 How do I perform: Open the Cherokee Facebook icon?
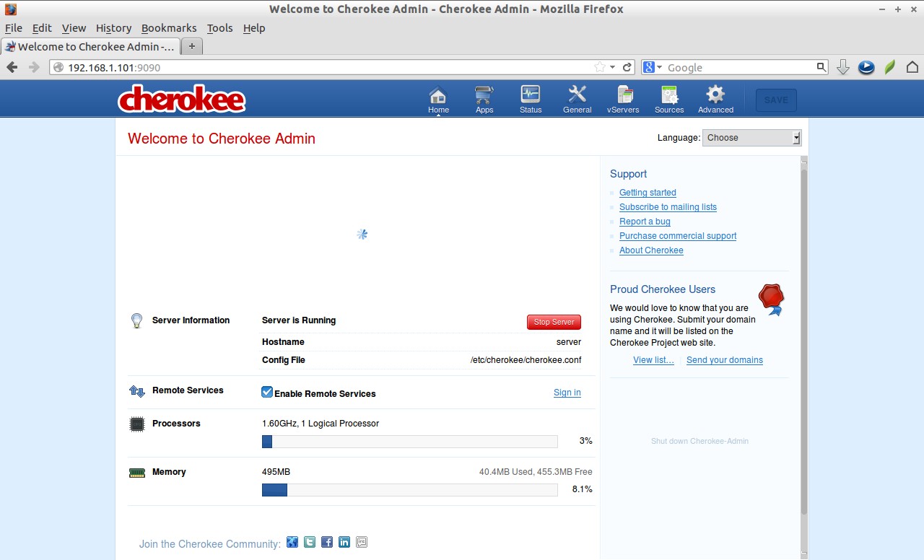(x=327, y=542)
